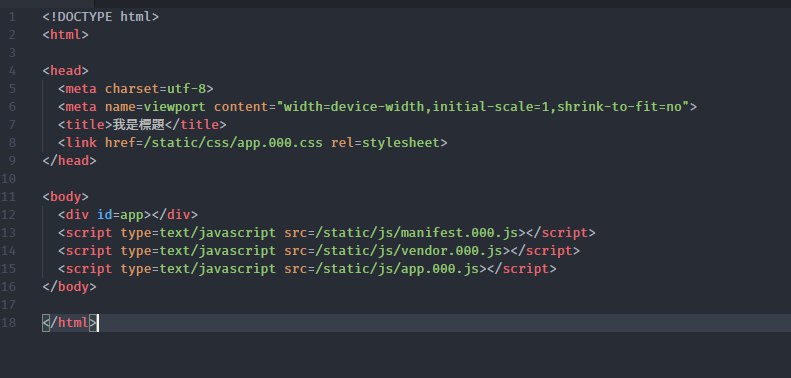This screenshot has height=378, width=791.
Task: Click the vendor.000.js script source path
Action: pyautogui.click(x=409, y=251)
